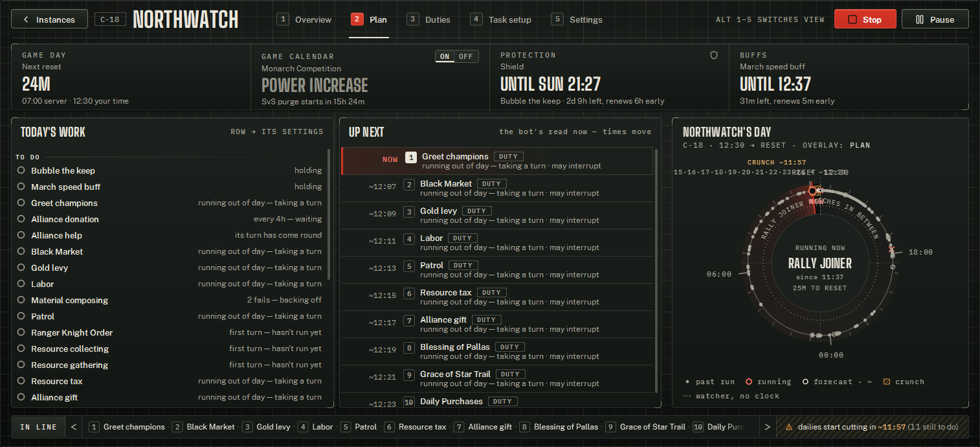Click the dailies start cutting alert
The width and height of the screenshot is (980, 447).
tap(872, 427)
